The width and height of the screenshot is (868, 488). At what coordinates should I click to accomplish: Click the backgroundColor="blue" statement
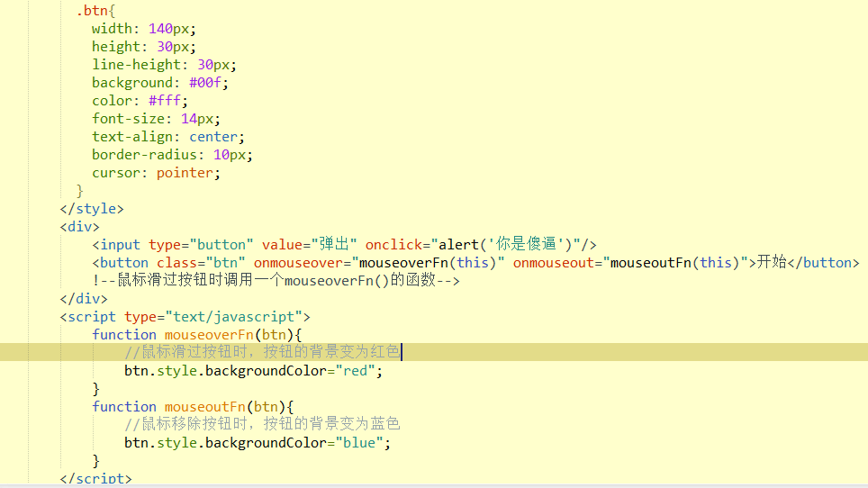pos(258,443)
